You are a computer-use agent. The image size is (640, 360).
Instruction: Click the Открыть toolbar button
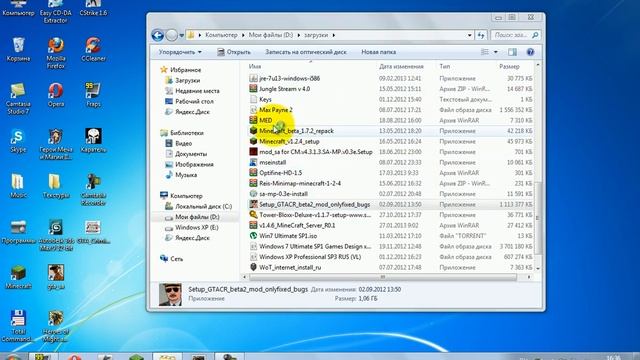[x=234, y=52]
